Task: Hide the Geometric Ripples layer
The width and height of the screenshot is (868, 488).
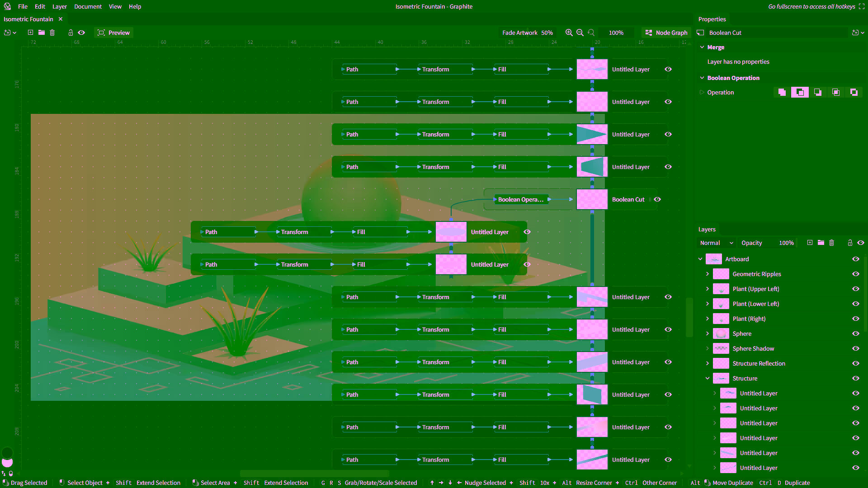Action: (x=856, y=274)
